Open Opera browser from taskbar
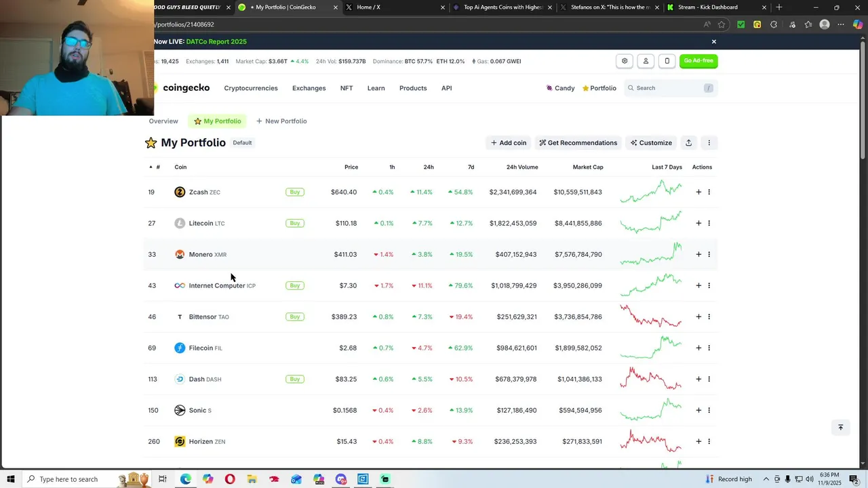868x488 pixels. pyautogui.click(x=230, y=479)
